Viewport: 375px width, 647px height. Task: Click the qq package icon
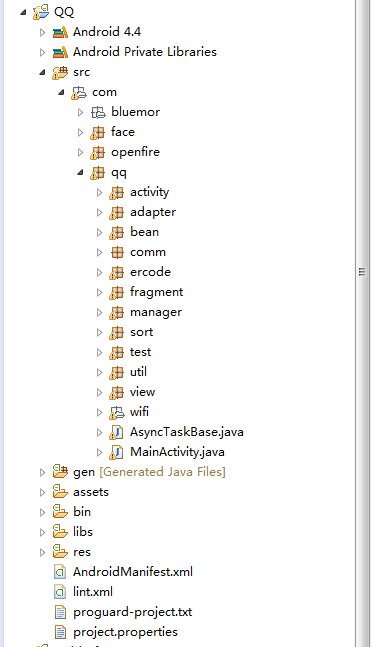pyautogui.click(x=98, y=172)
